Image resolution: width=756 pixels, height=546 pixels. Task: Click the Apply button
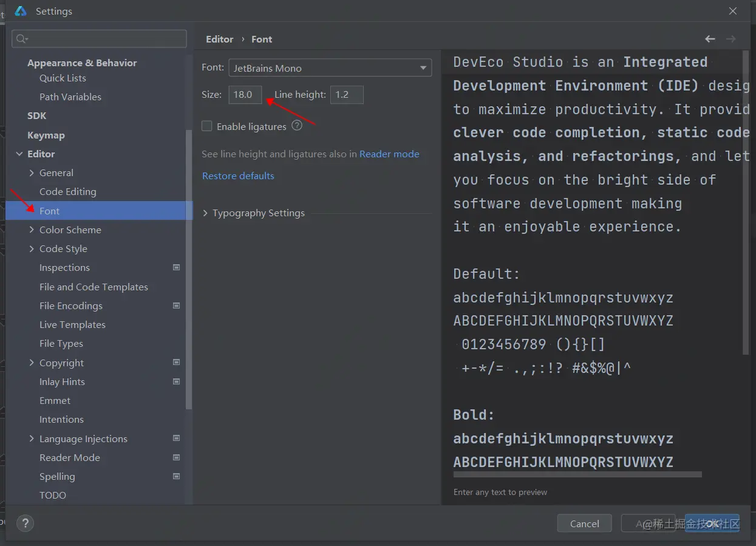[x=649, y=524]
